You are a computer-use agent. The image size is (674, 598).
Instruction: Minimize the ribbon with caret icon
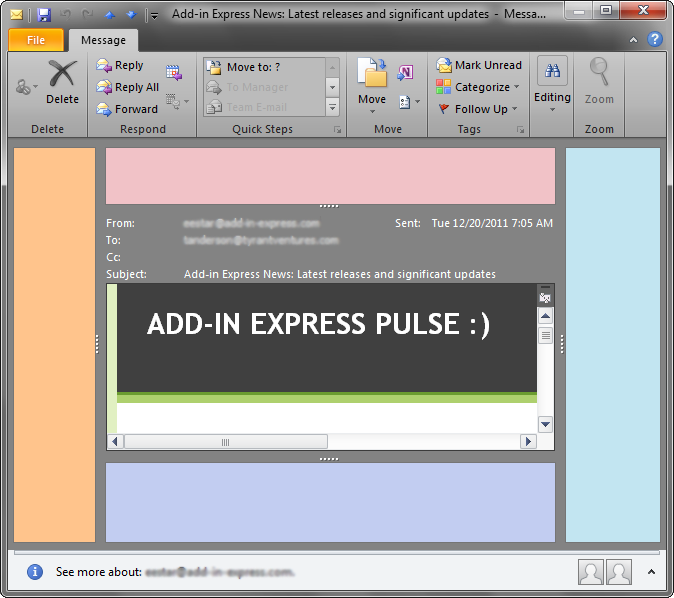(x=633, y=40)
